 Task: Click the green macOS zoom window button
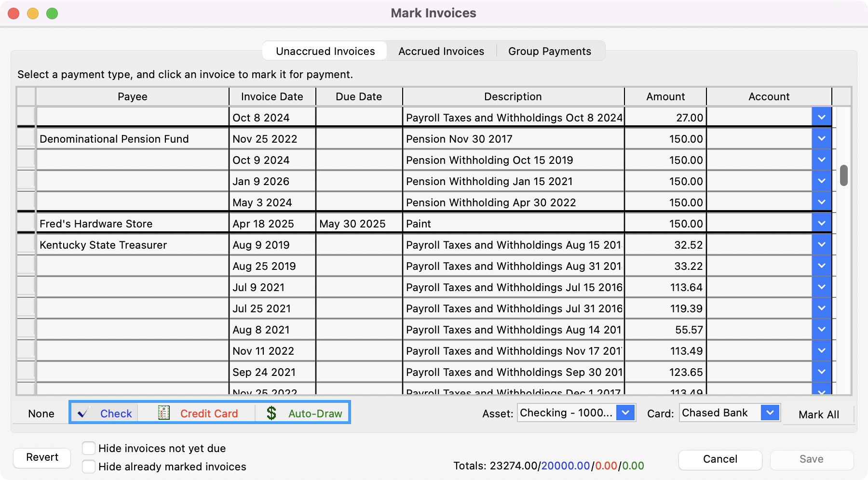[52, 13]
